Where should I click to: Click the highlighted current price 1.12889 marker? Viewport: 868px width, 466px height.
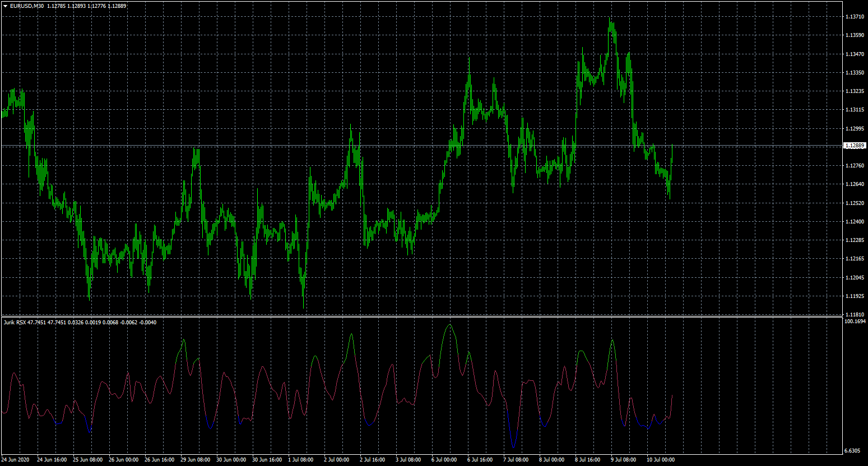coord(854,146)
